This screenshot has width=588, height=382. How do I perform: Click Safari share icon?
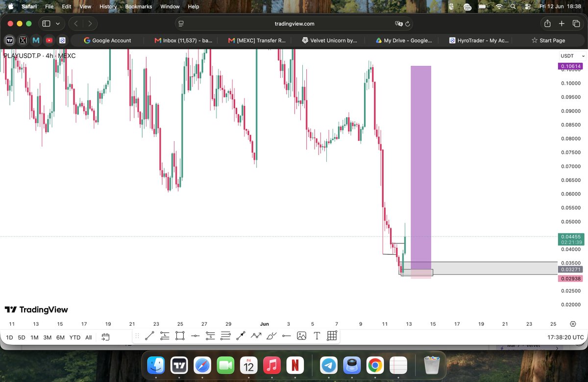pos(547,24)
